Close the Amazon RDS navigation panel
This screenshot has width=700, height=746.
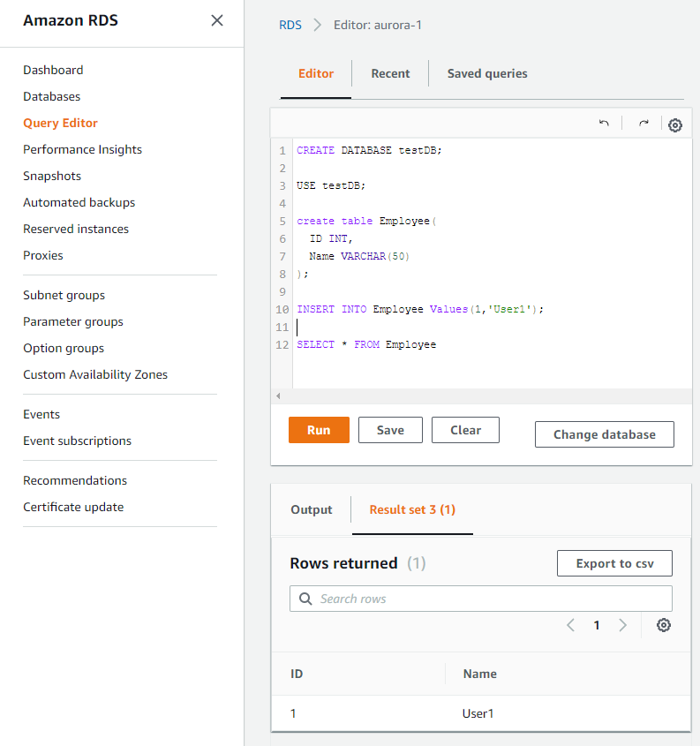[x=217, y=20]
